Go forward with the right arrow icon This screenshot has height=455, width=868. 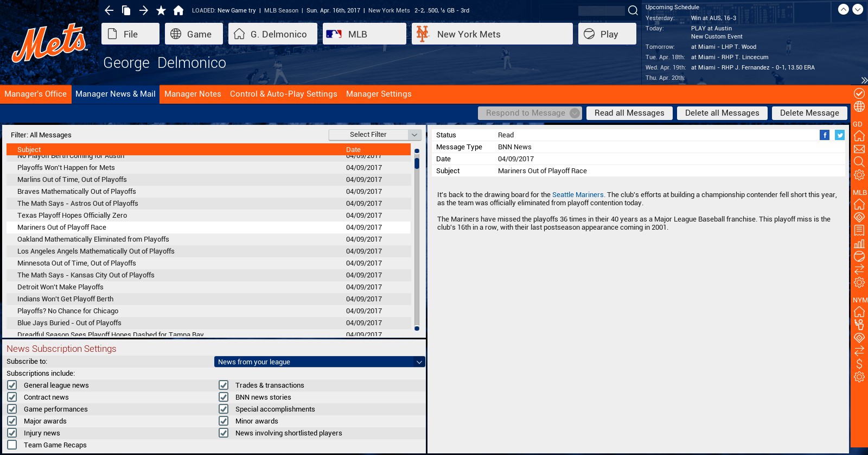click(x=144, y=10)
